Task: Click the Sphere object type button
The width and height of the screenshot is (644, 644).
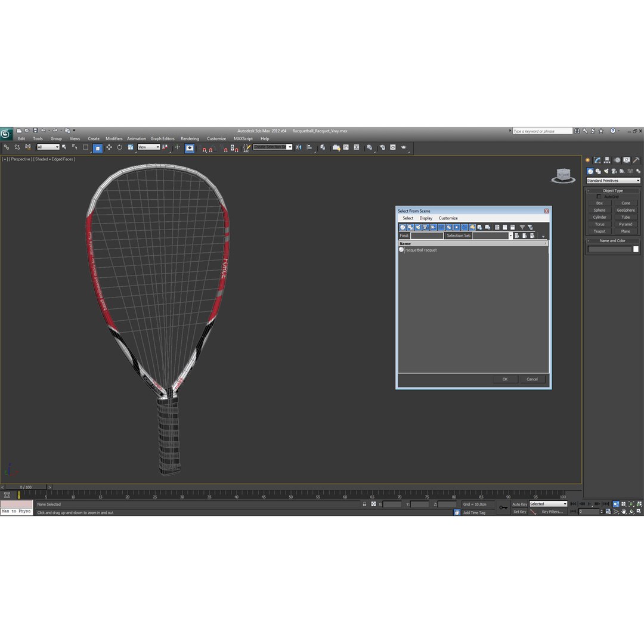Action: 599,210
